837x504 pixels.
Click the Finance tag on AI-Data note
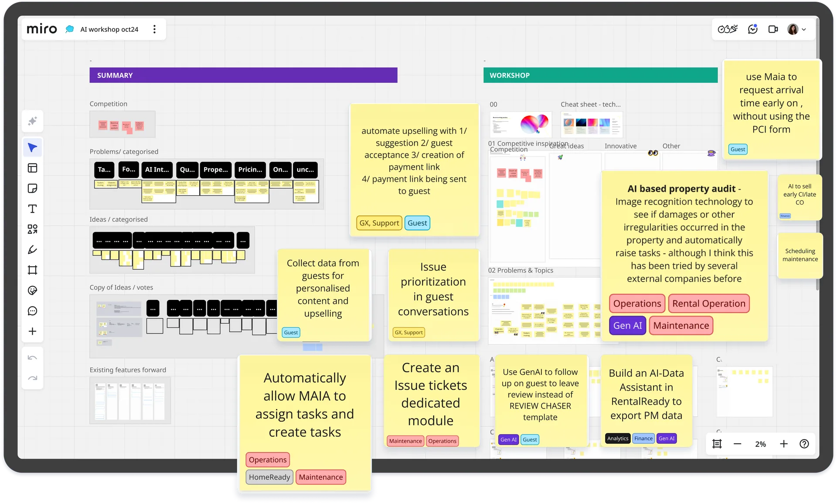click(x=643, y=438)
